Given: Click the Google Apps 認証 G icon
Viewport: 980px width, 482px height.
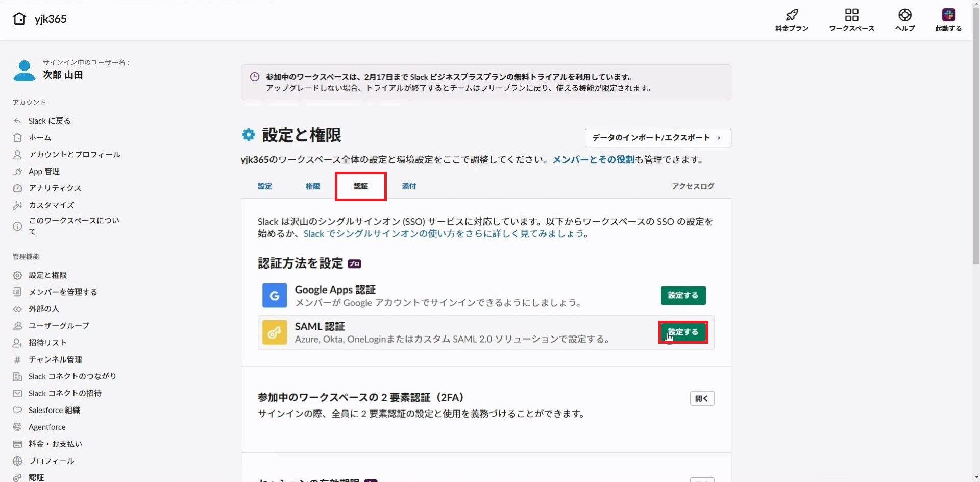Looking at the screenshot, I should (275, 296).
